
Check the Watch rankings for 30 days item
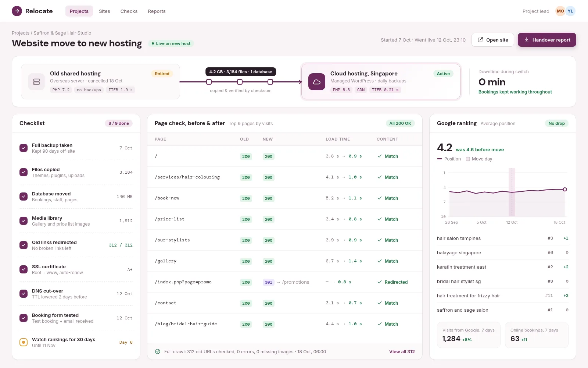[24, 342]
